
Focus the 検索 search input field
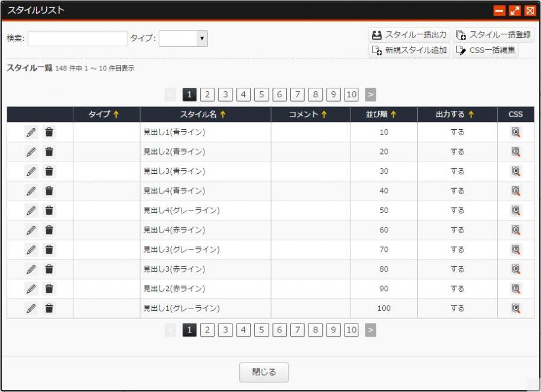pyautogui.click(x=78, y=38)
